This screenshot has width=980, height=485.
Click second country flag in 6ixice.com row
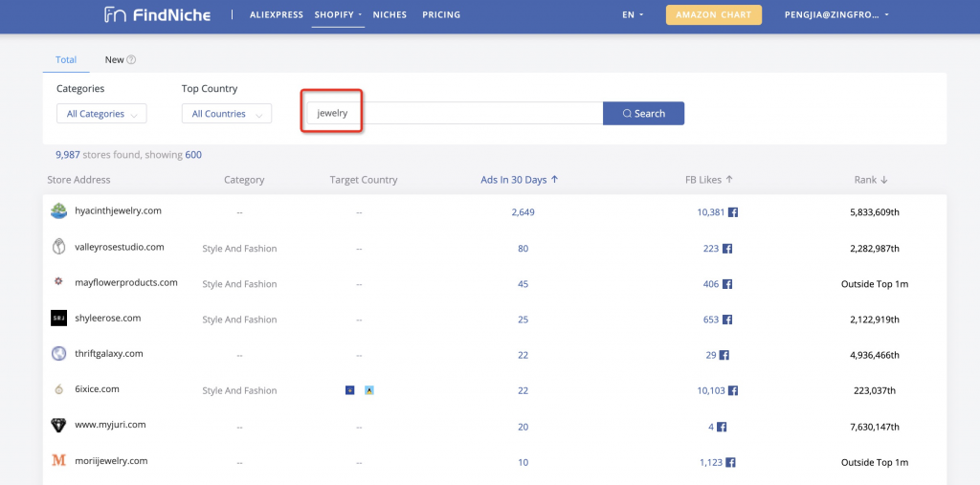(x=369, y=390)
